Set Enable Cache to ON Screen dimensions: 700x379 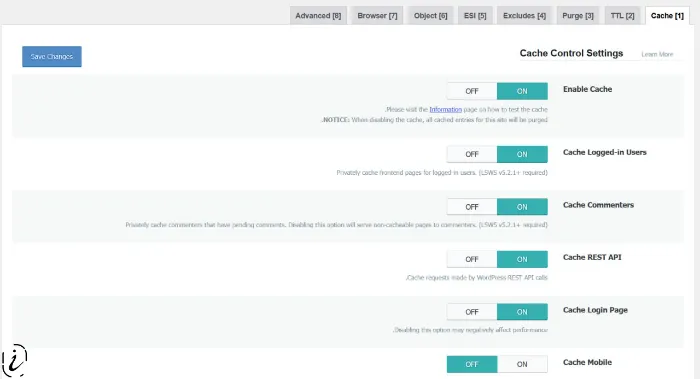522,91
